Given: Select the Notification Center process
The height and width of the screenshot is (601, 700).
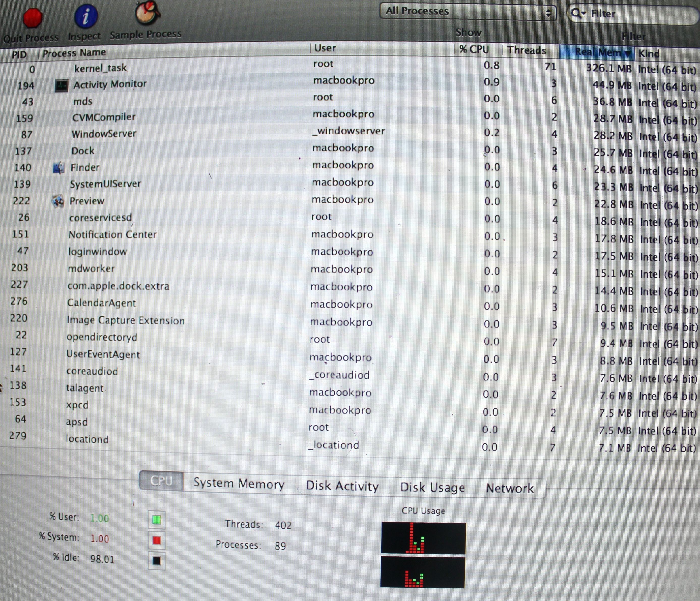Looking at the screenshot, I should (113, 234).
